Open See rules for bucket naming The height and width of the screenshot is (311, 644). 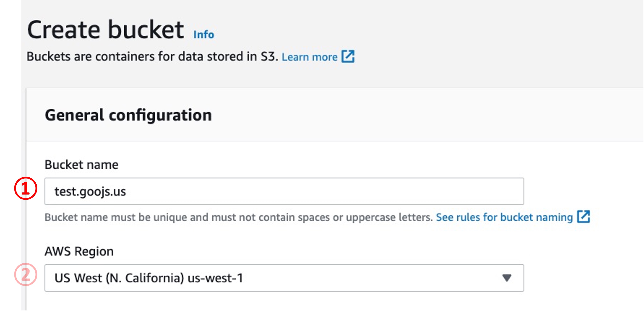tap(504, 217)
